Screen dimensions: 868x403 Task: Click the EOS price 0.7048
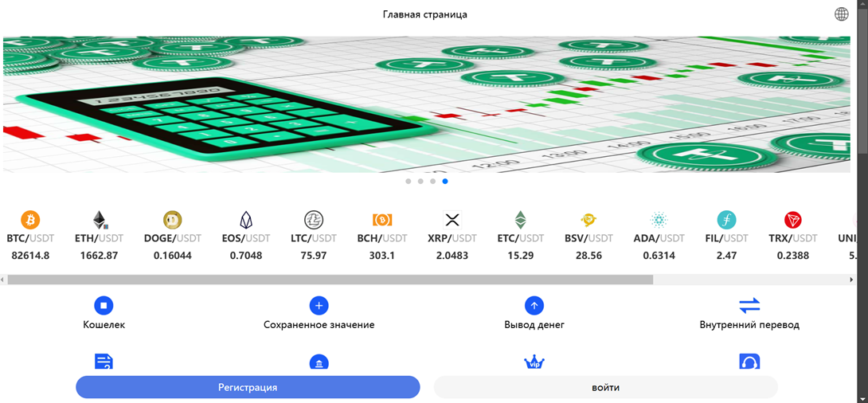[246, 256]
